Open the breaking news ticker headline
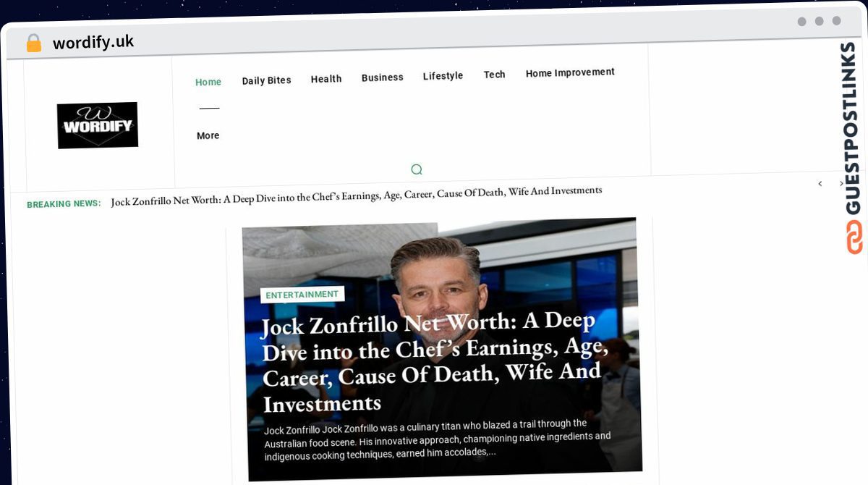Image resolution: width=868 pixels, height=485 pixels. [x=356, y=196]
